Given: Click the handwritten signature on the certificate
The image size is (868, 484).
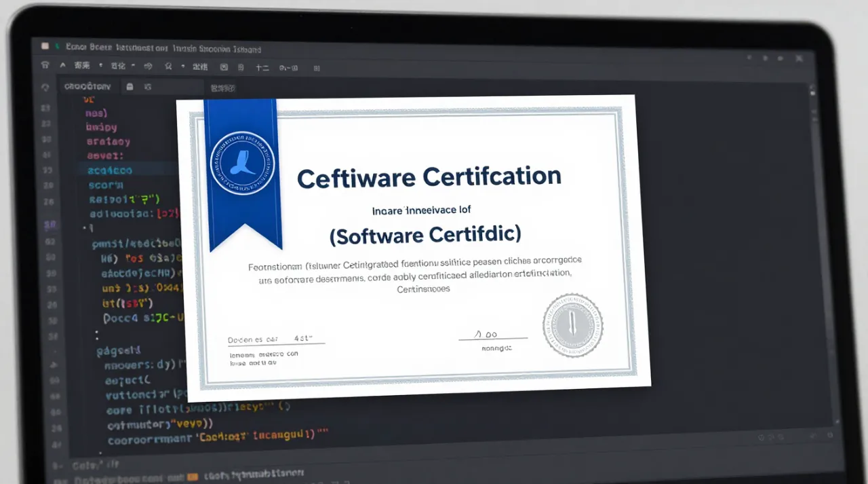Looking at the screenshot, I should tap(487, 333).
